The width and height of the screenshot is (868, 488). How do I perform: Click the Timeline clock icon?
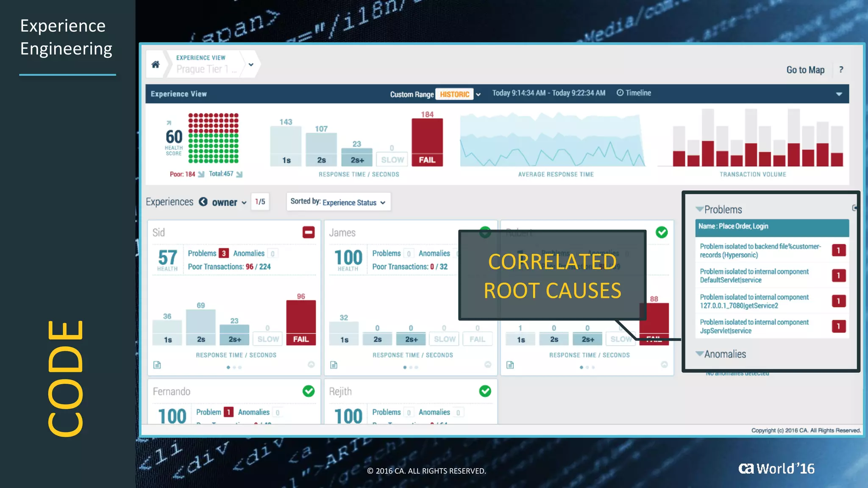620,93
